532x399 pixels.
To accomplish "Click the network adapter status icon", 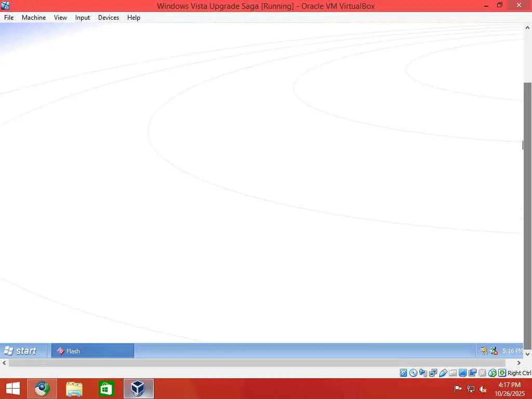I will (433, 373).
